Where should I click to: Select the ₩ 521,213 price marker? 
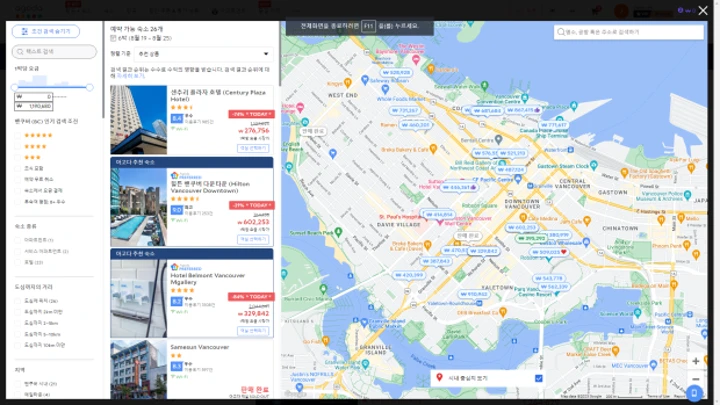[x=512, y=153]
